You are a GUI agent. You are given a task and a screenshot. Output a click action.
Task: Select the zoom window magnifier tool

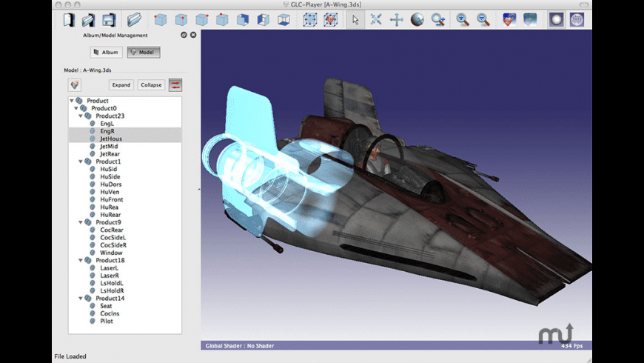[x=438, y=20]
